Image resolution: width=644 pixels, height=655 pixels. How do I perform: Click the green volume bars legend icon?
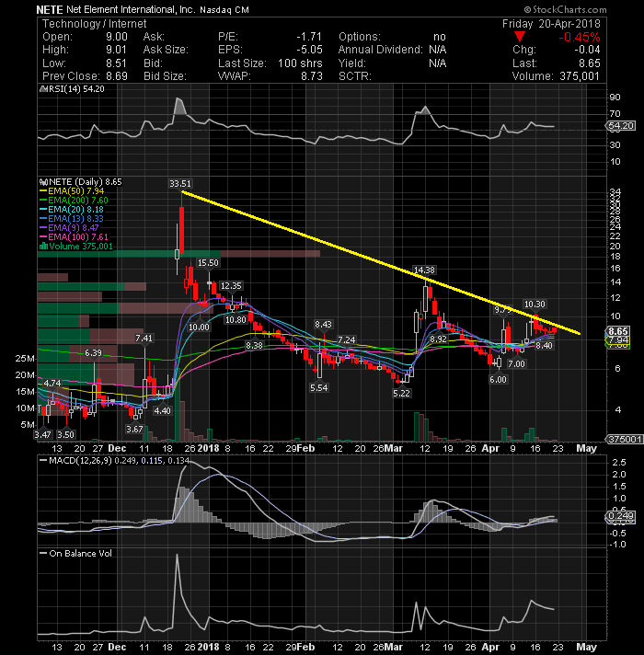click(x=43, y=247)
